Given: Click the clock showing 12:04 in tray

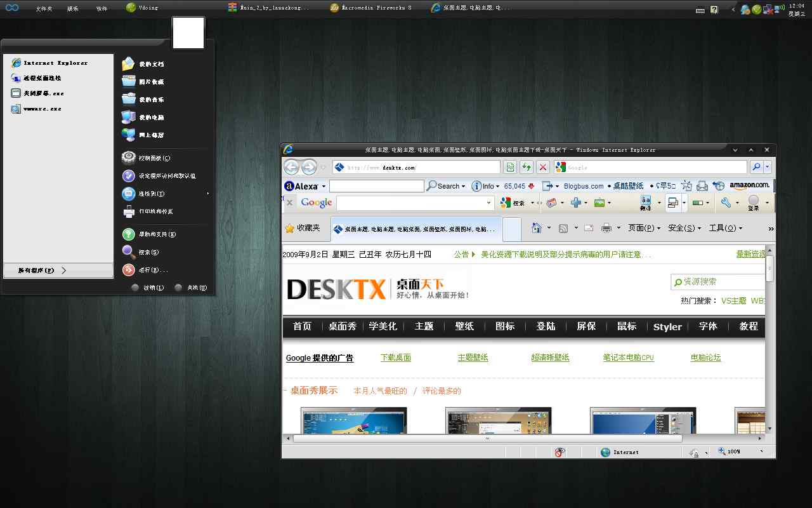Looking at the screenshot, I should click(797, 5).
